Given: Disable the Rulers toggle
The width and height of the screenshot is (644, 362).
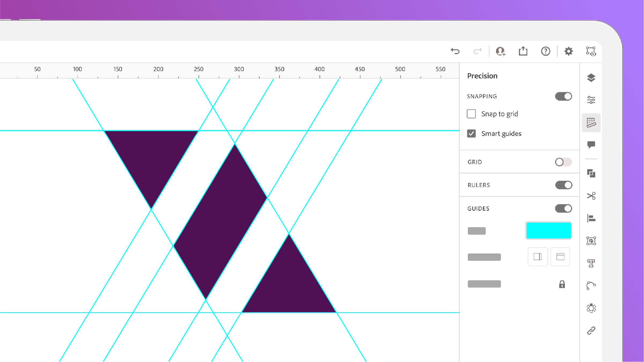Looking at the screenshot, I should click(x=563, y=185).
